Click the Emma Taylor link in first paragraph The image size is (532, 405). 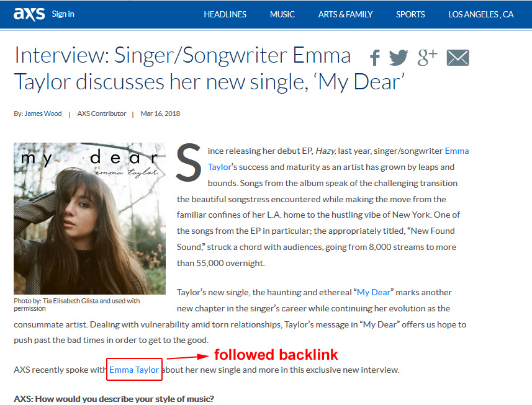click(457, 151)
